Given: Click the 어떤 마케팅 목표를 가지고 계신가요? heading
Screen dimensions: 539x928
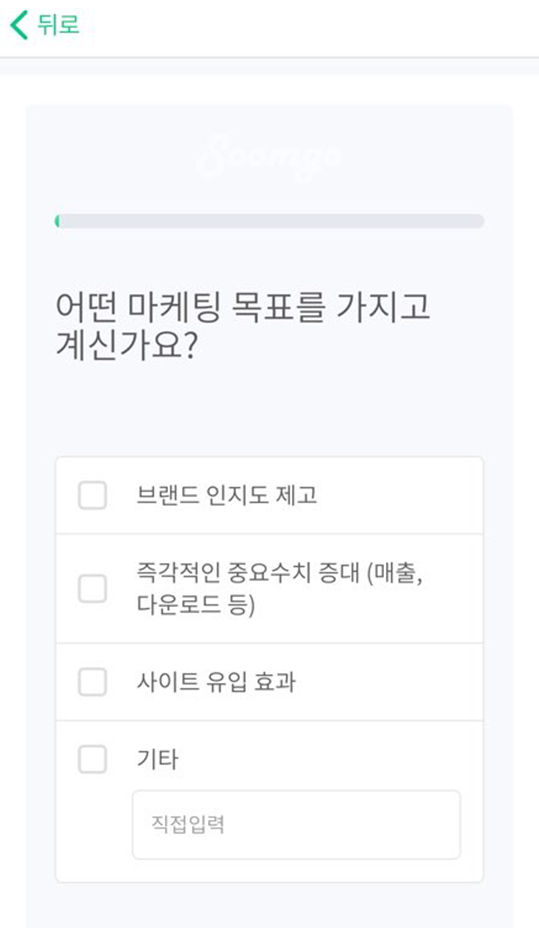Looking at the screenshot, I should coord(243,326).
